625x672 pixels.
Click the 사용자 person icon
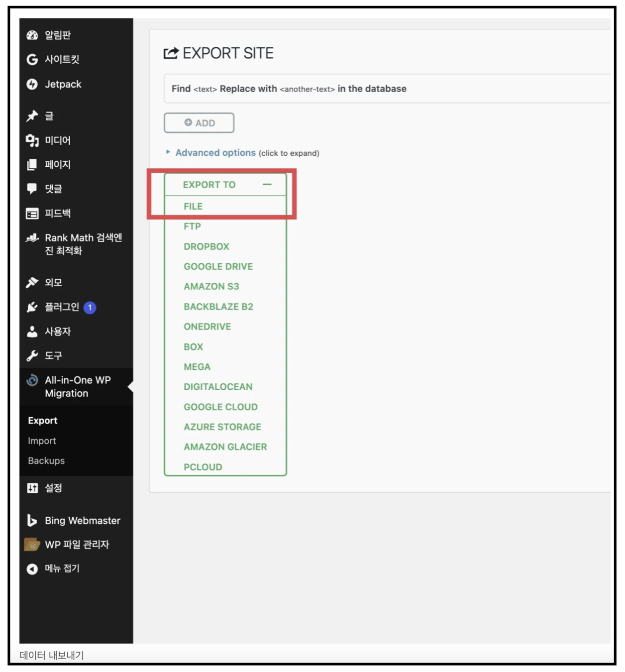[x=32, y=332]
